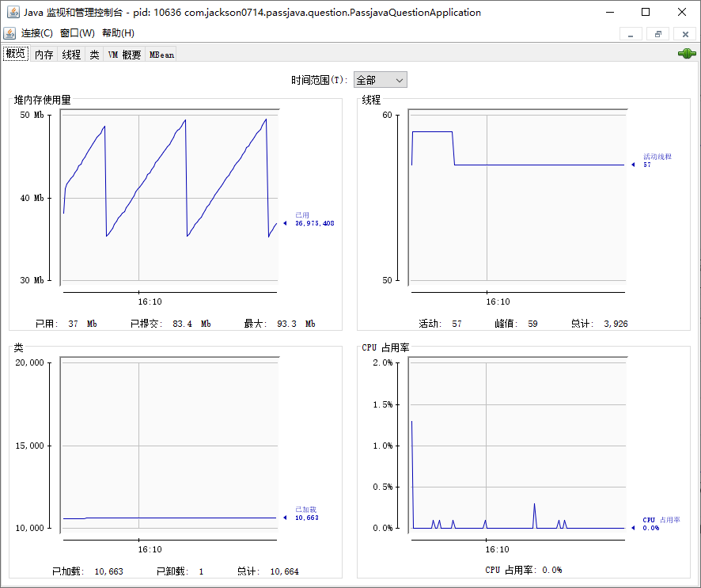Select the 类 tab
The image size is (701, 588).
(94, 55)
